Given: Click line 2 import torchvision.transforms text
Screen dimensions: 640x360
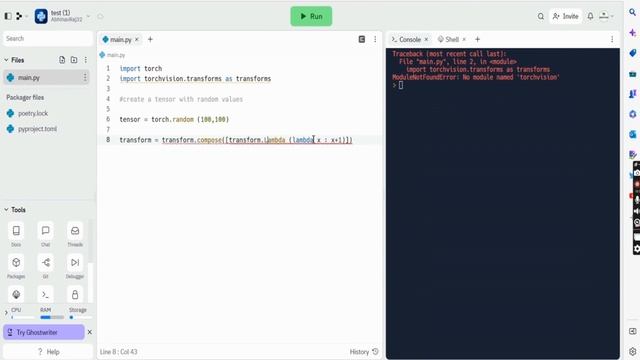Looking at the screenshot, I should (x=195, y=79).
